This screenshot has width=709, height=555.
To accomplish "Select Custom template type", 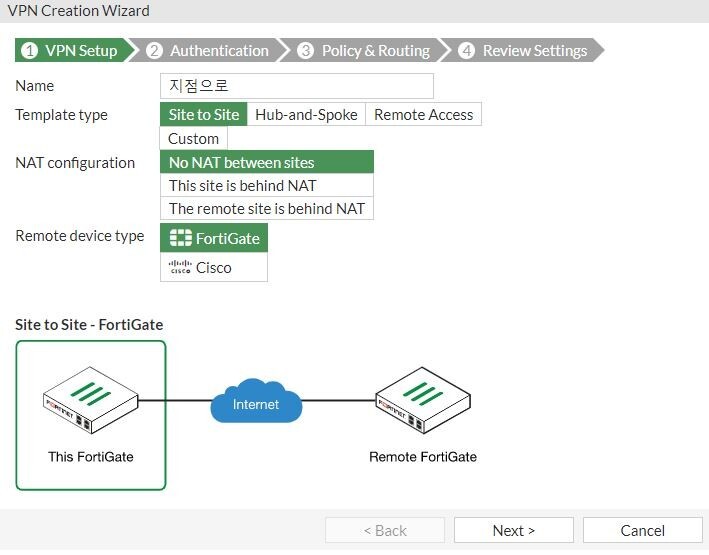I will pos(194,138).
